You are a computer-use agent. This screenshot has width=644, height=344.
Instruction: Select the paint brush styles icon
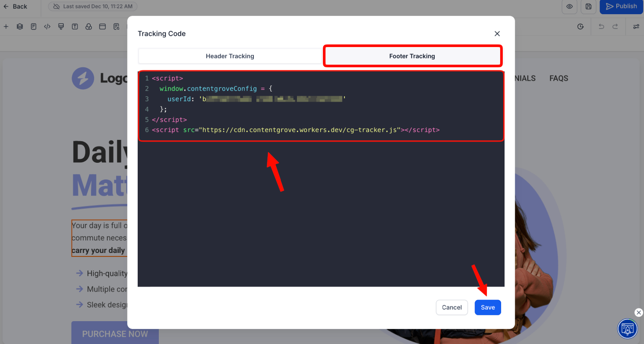(x=61, y=27)
